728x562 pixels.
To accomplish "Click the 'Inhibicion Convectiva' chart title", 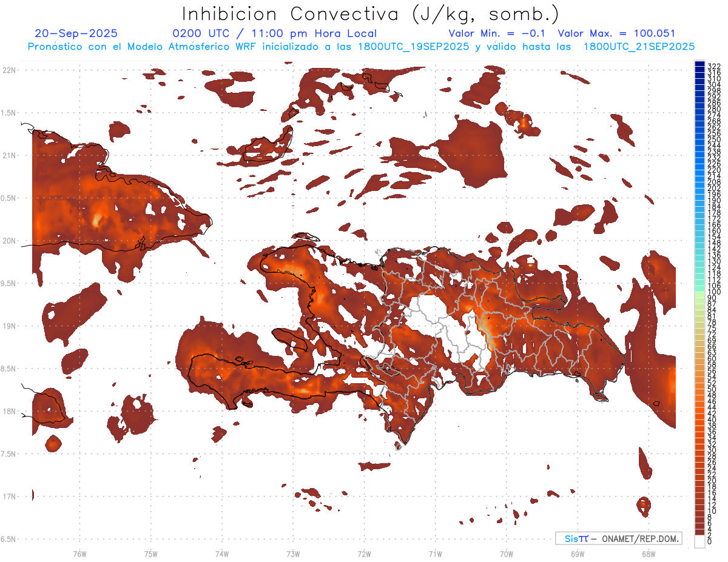I will pos(370,14).
